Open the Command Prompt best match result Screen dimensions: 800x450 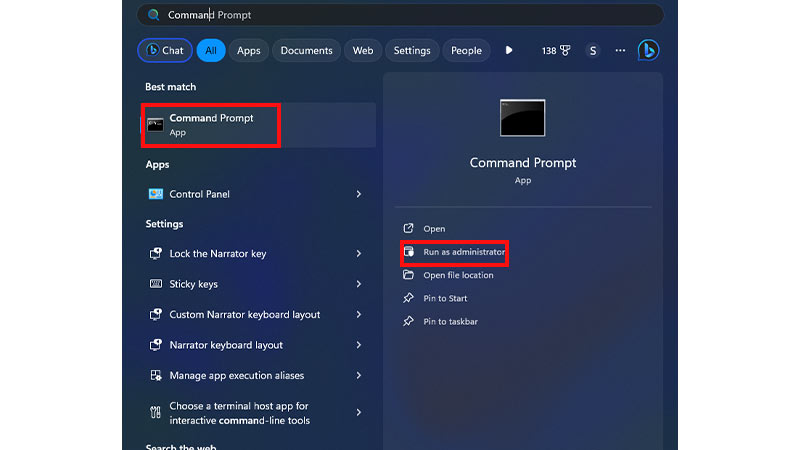pos(258,125)
